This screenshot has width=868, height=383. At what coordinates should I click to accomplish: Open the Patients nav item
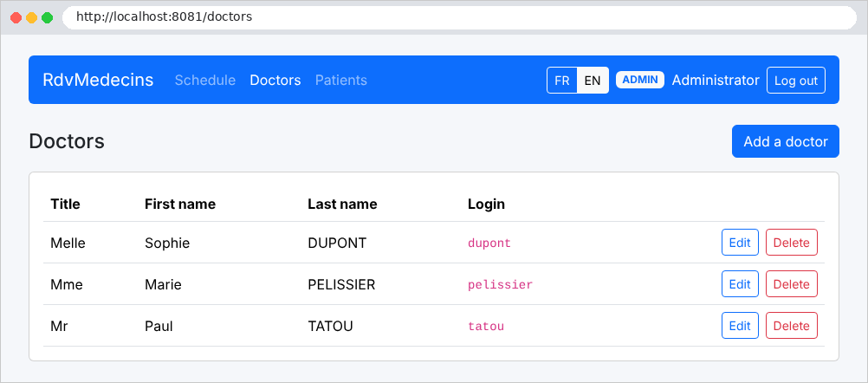pos(341,81)
